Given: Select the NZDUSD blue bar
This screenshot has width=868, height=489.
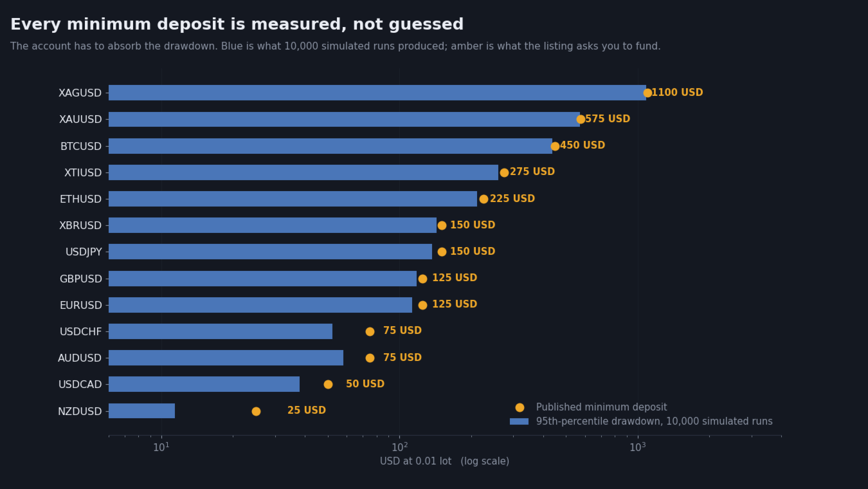Looking at the screenshot, I should [141, 411].
